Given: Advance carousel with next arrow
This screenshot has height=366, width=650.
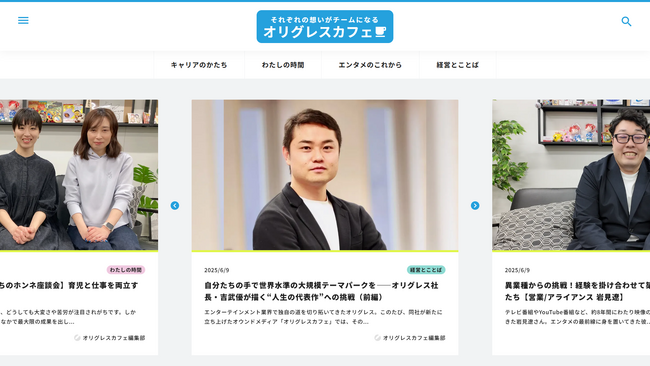Looking at the screenshot, I should point(475,206).
